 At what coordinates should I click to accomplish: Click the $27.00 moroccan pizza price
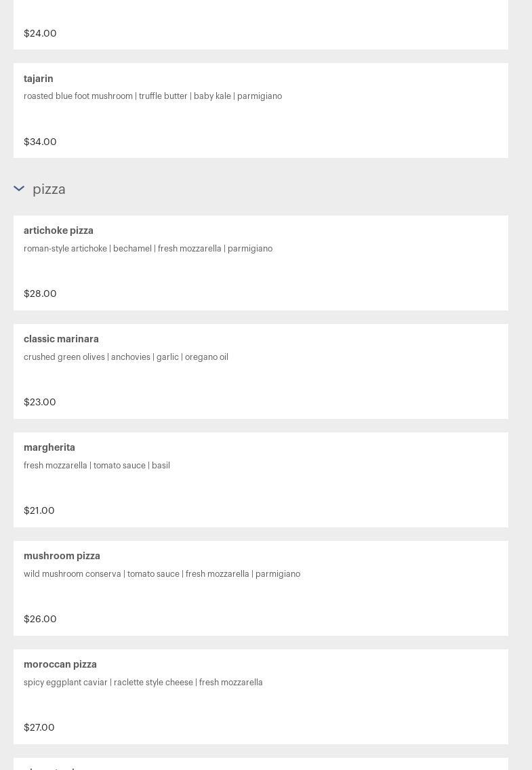coord(39,727)
